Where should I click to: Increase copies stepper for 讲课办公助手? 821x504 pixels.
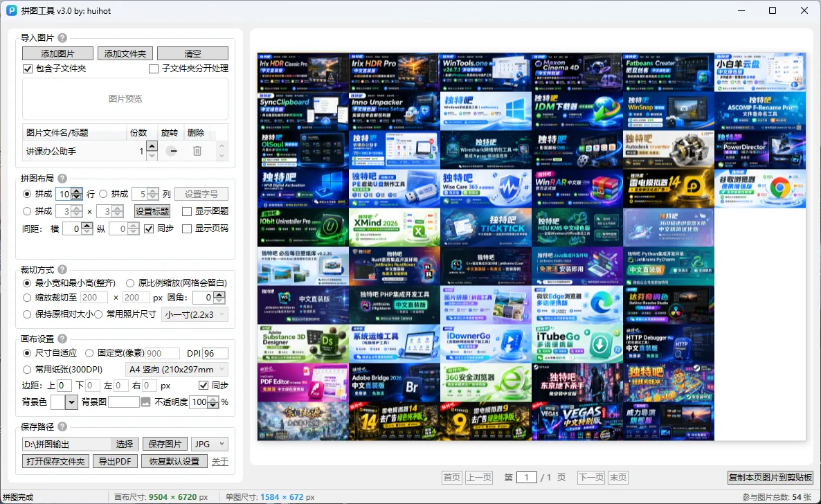click(x=152, y=147)
